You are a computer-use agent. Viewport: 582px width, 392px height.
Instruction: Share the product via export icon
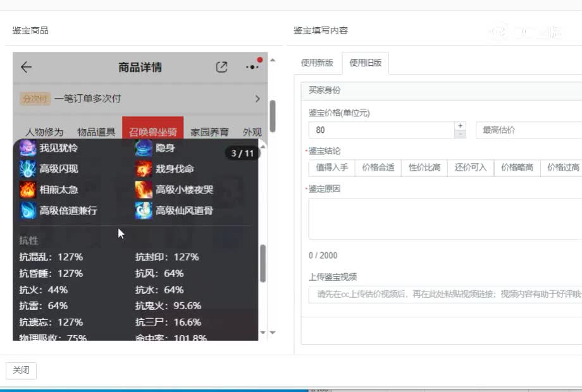coord(221,67)
